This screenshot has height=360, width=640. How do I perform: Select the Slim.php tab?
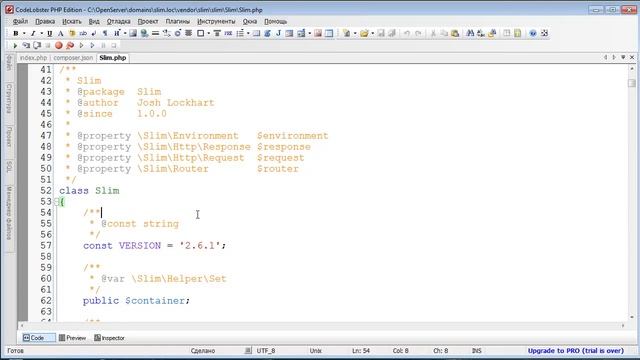(113, 58)
